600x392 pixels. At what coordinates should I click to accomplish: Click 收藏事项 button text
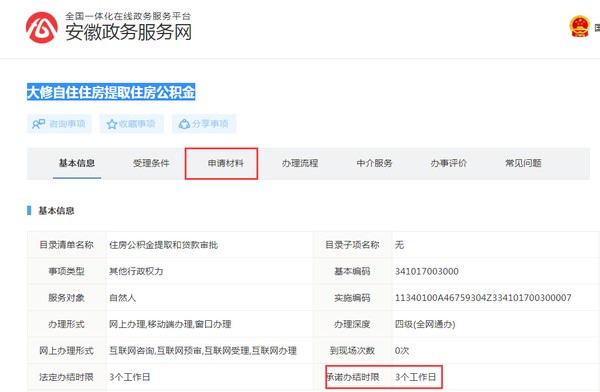[x=137, y=124]
